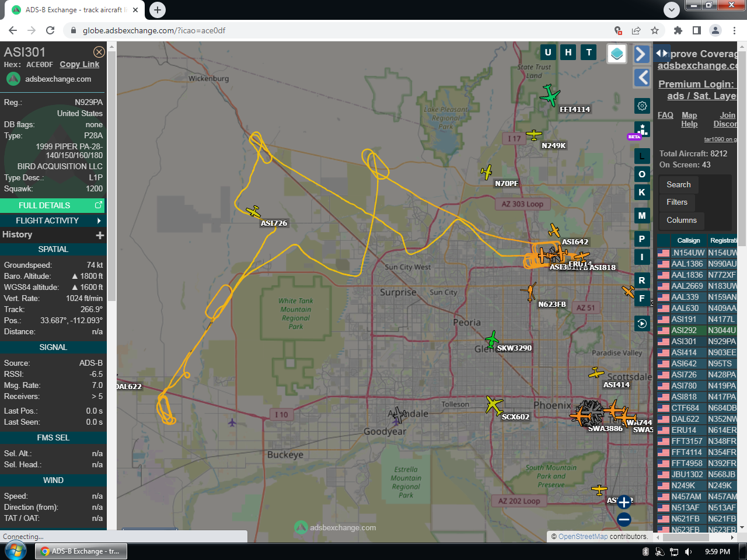The height and width of the screenshot is (560, 747).
Task: Close the ASI301 aircraft info panel
Action: coord(99,52)
